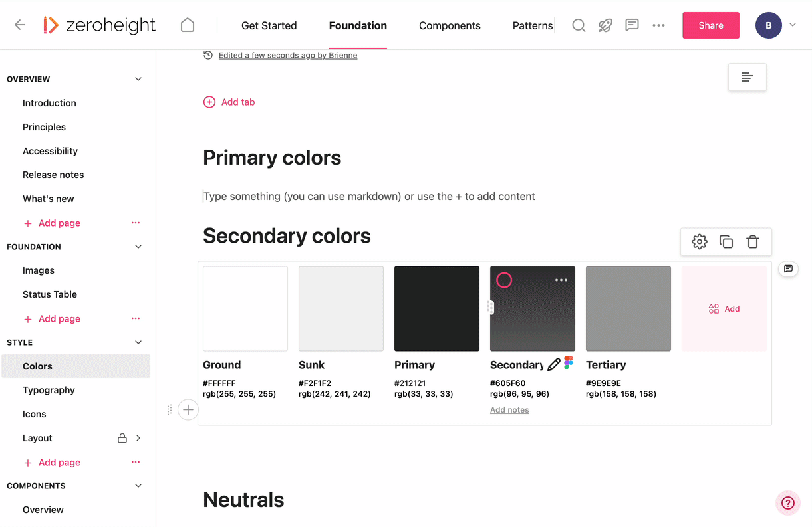Image resolution: width=812 pixels, height=527 pixels.
Task: Select the Tertiary gray color swatch
Action: (x=628, y=308)
